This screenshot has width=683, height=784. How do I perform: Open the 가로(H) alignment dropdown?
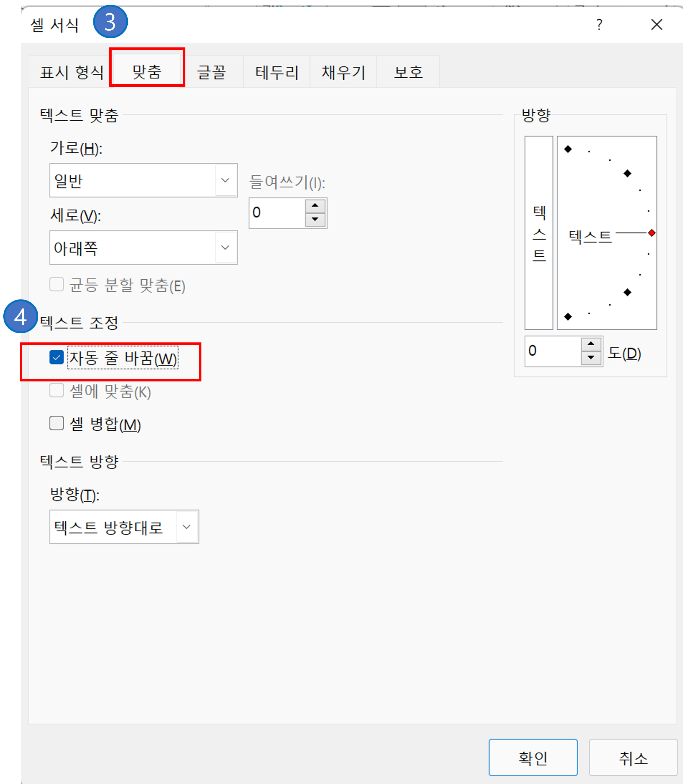(x=225, y=180)
